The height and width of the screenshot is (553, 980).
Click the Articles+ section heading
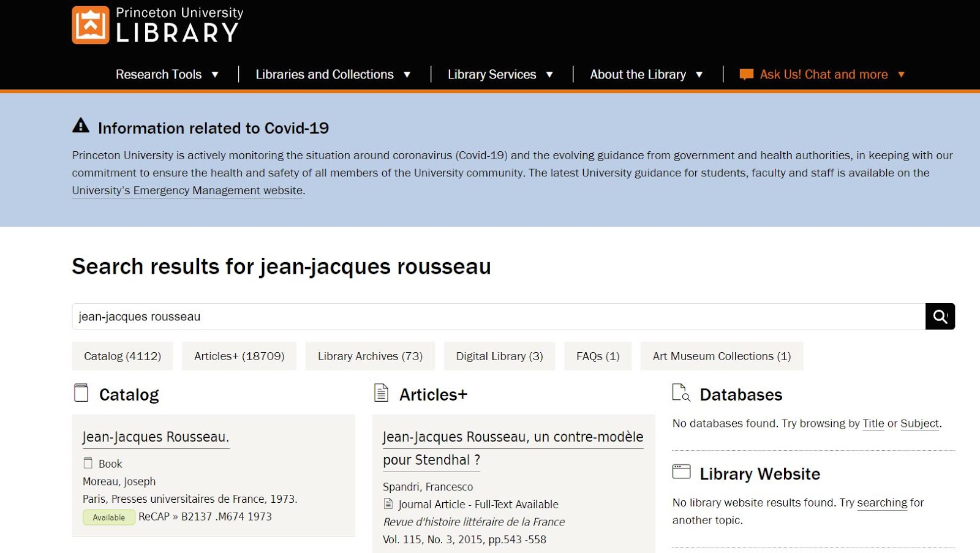[x=434, y=394]
